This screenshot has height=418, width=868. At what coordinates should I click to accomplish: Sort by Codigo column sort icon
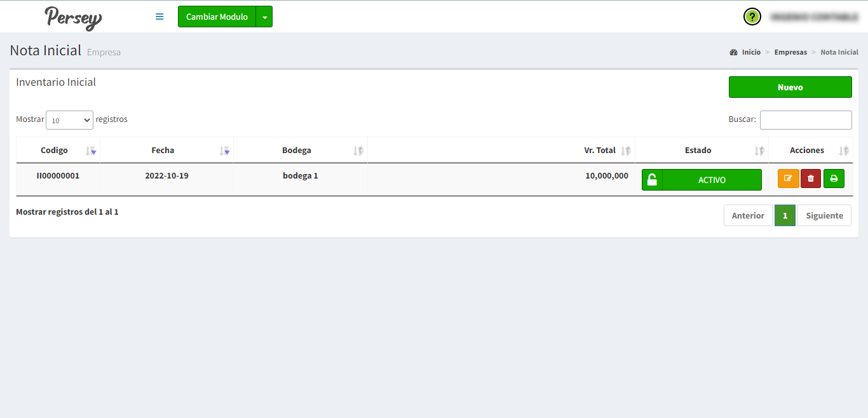click(91, 151)
